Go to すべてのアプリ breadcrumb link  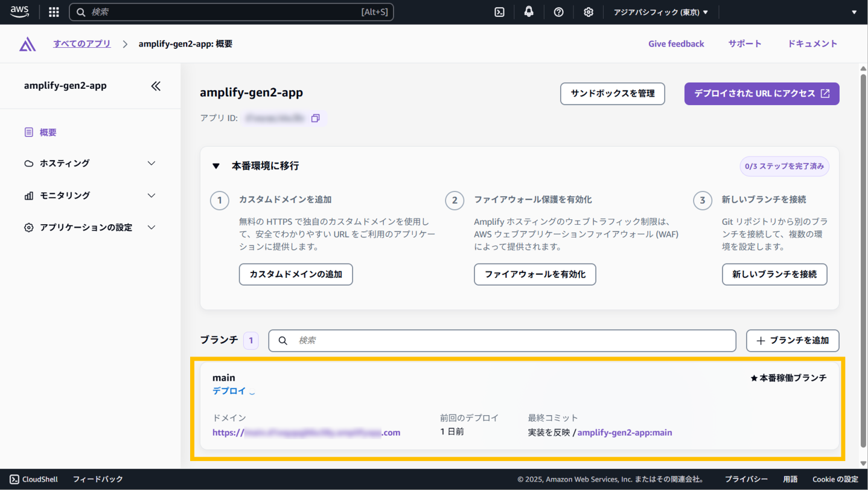point(82,44)
